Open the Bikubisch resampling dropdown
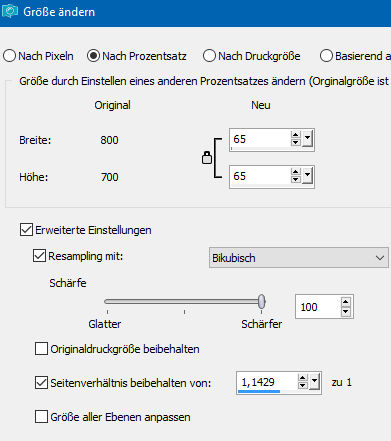This screenshot has width=391, height=441. pos(299,258)
